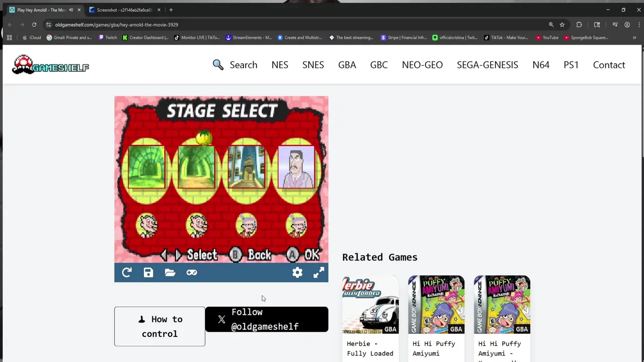Mute the Hey Arnold tab audio icon

click(71, 10)
